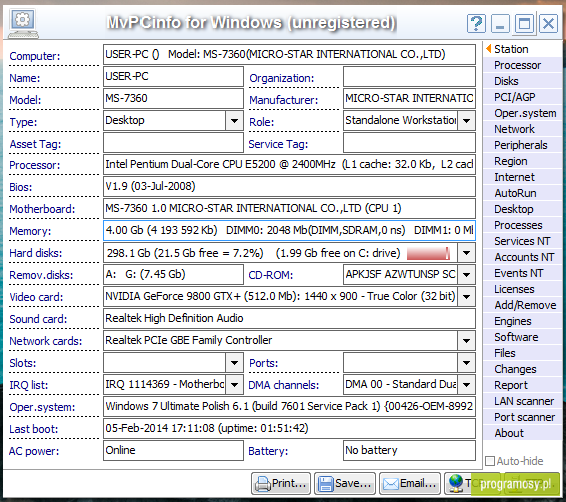Open the Files section
The image size is (566, 502).
click(x=522, y=353)
